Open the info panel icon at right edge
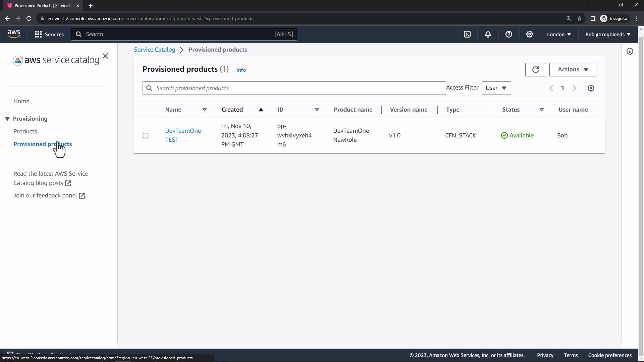This screenshot has width=644, height=362. click(630, 51)
